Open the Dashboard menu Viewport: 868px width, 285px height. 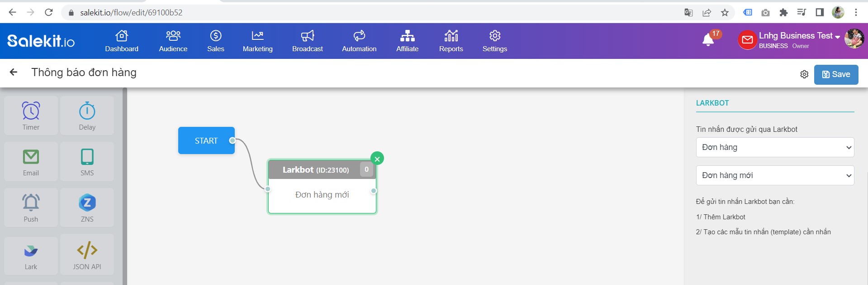point(122,41)
